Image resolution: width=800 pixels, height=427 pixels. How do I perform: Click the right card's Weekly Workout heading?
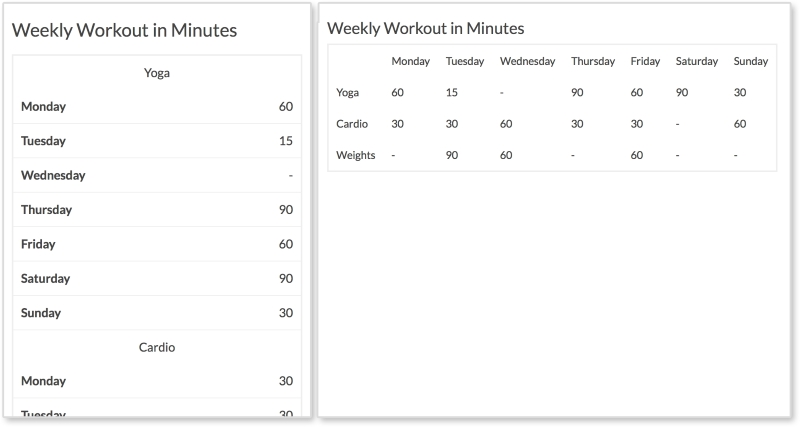pyautogui.click(x=425, y=28)
